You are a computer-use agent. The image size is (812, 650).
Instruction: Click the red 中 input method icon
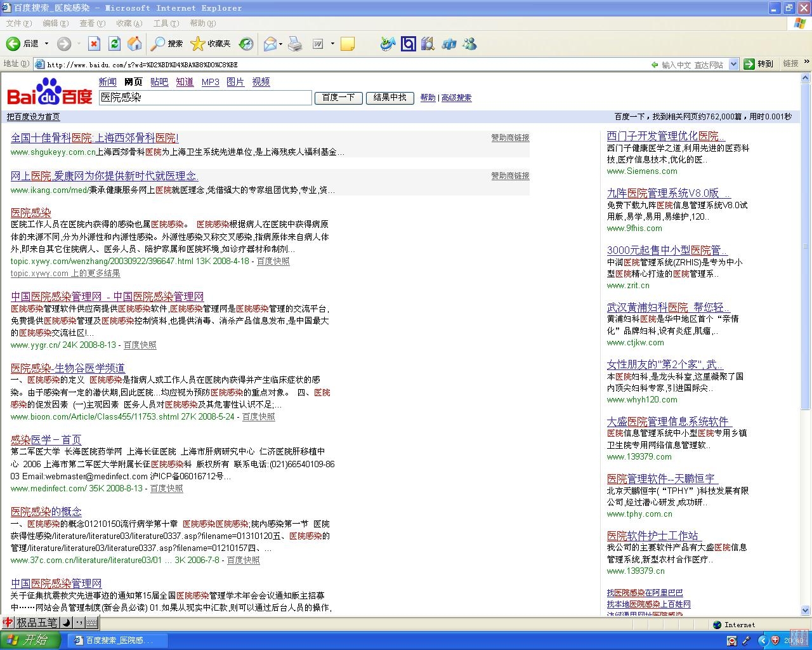[x=8, y=622]
